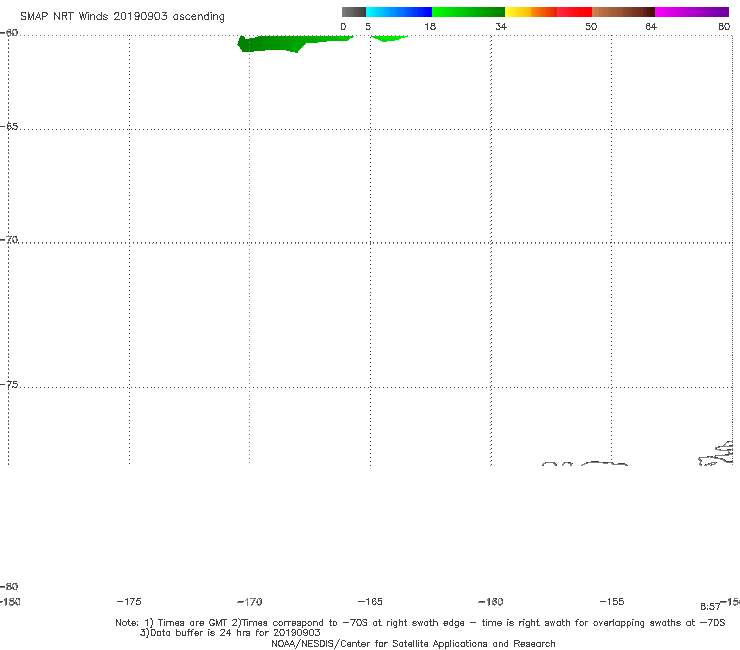
Task: Click the brown segment of the color bar
Action: [623, 12]
